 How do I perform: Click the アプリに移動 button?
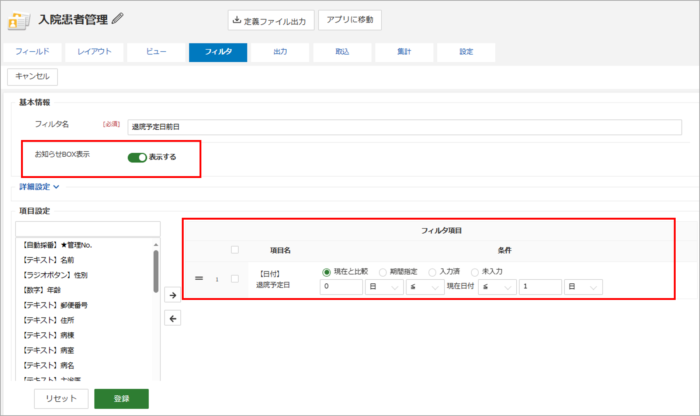[350, 20]
